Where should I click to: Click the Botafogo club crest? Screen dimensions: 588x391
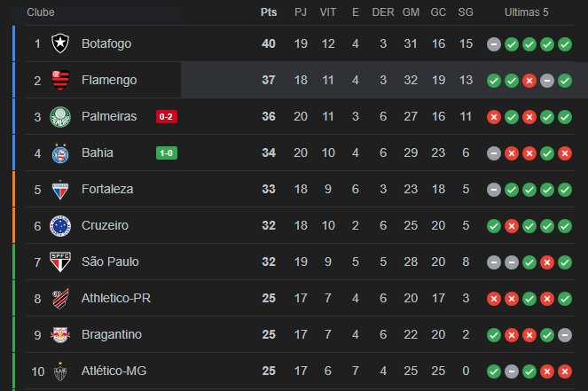60,43
